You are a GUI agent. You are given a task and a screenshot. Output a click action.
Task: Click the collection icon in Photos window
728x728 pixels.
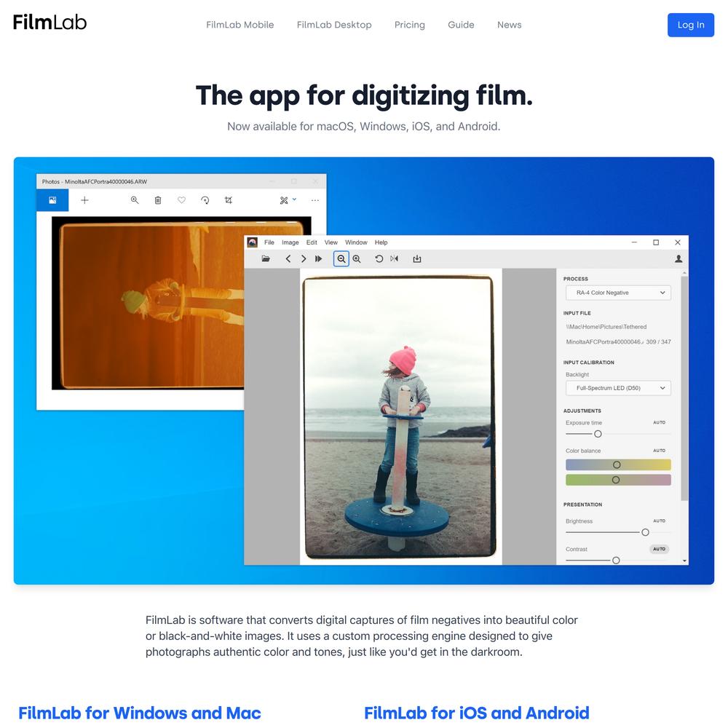tap(52, 200)
